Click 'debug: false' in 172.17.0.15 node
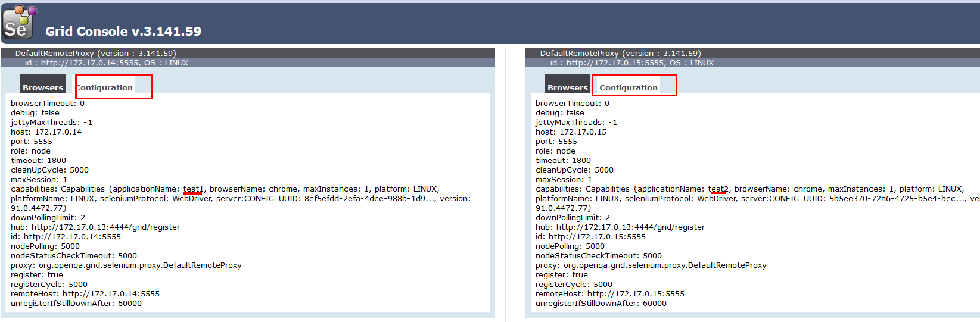 pyautogui.click(x=560, y=113)
